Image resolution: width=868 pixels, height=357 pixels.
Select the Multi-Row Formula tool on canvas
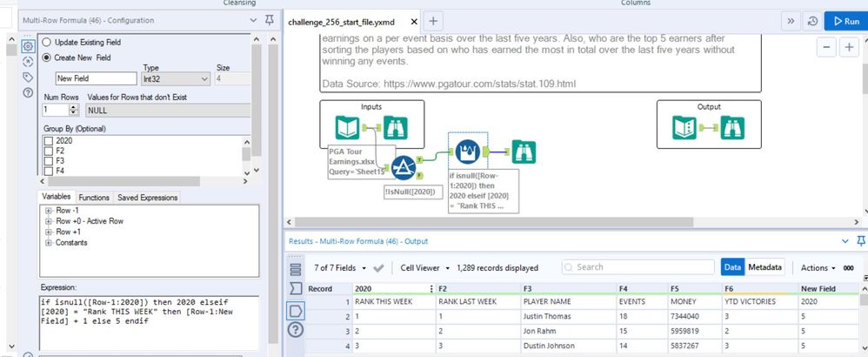point(468,152)
